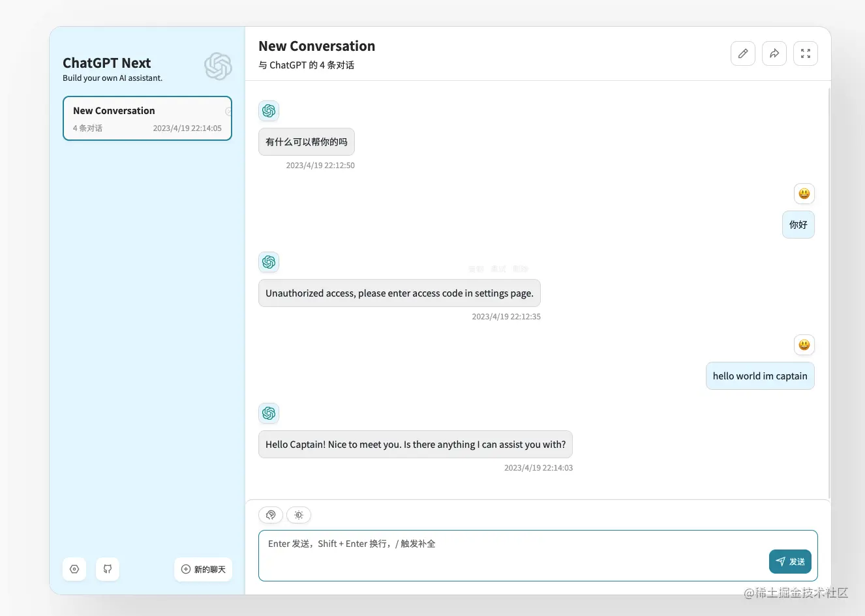
Task: Click the bot avatar above the first message
Action: click(269, 111)
